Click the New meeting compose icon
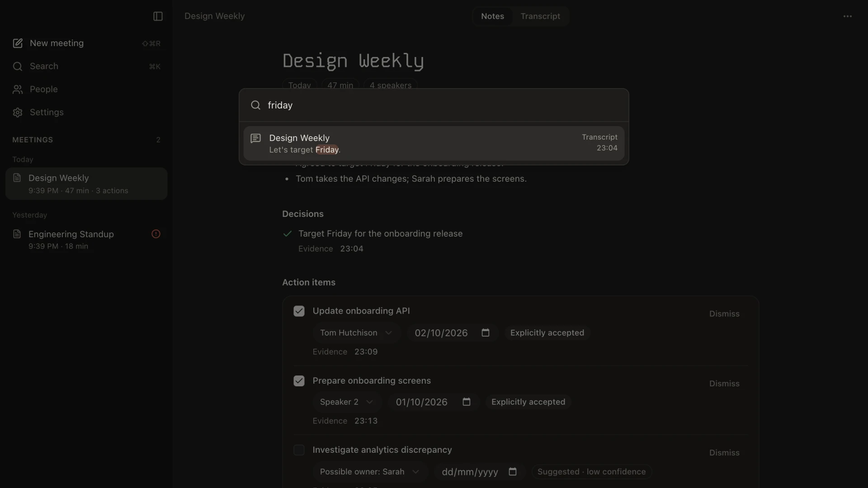This screenshot has height=488, width=868. (18, 43)
